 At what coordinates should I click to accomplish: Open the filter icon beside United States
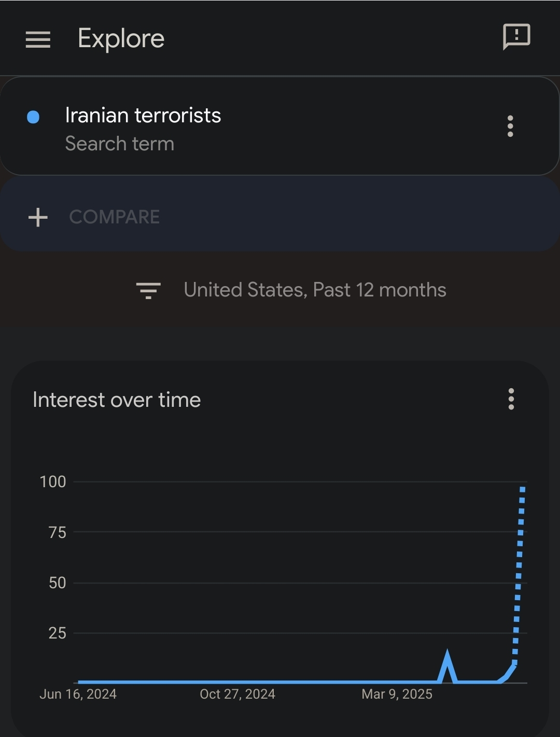pyautogui.click(x=148, y=290)
